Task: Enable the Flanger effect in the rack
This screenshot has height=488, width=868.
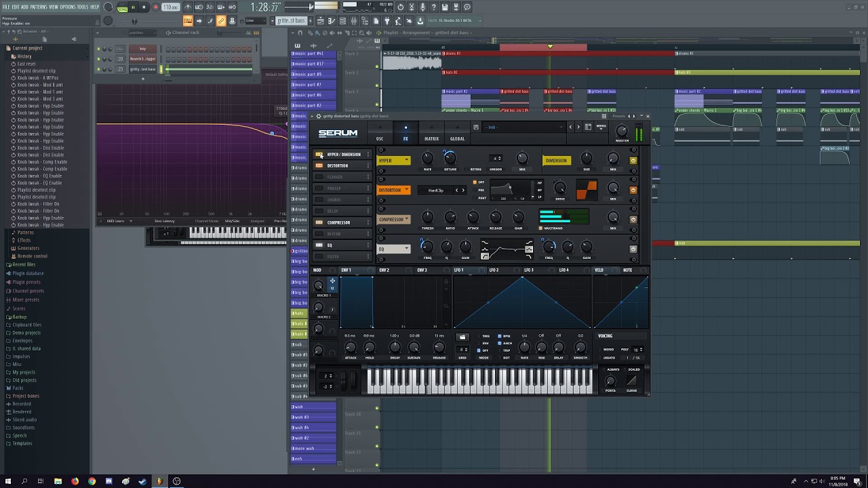Action: pyautogui.click(x=319, y=177)
